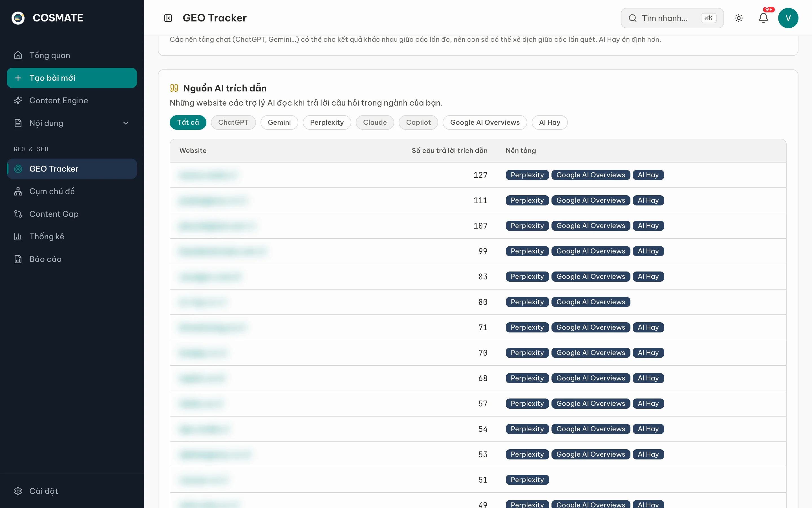Click the 127 citation count cell
Viewport: 812px width, 508px height.
[480, 175]
